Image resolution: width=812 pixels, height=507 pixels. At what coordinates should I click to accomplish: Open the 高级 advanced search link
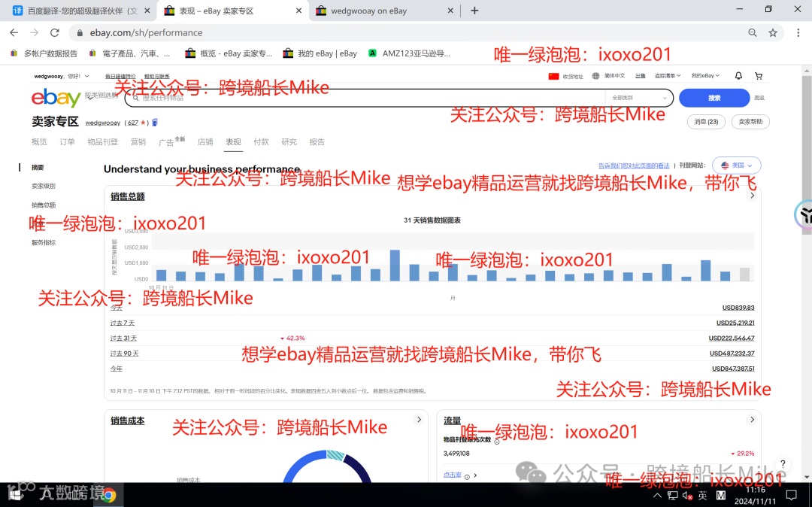pos(759,98)
